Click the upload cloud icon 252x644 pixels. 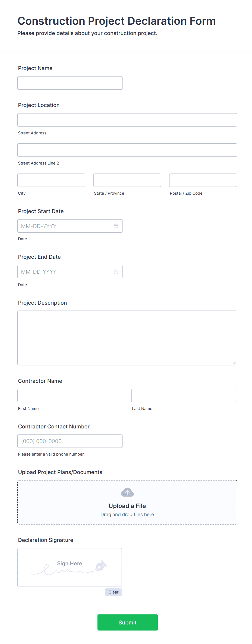point(127,492)
